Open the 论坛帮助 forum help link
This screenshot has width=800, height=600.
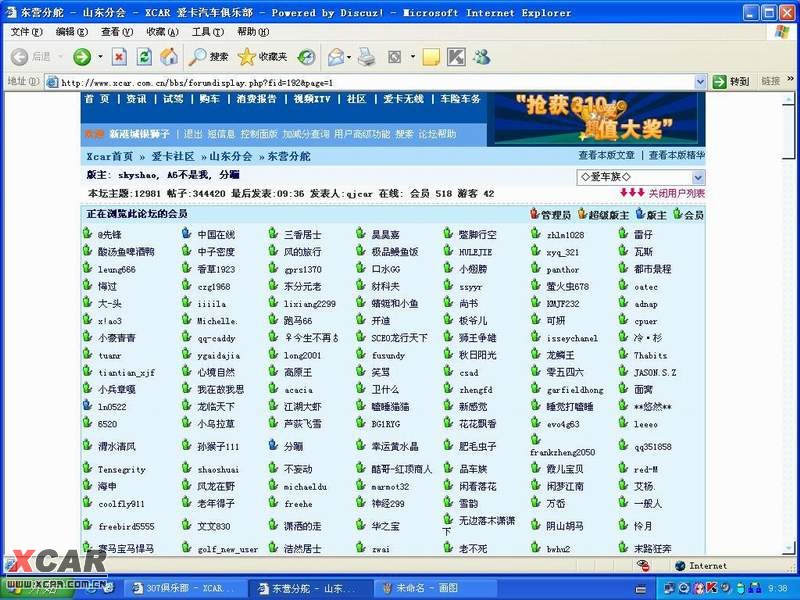(x=437, y=134)
